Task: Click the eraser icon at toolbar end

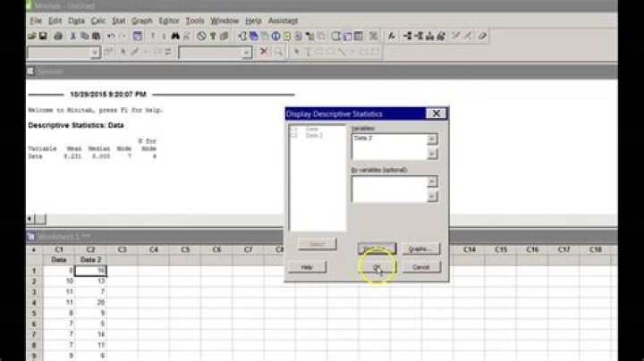Action: [483, 36]
